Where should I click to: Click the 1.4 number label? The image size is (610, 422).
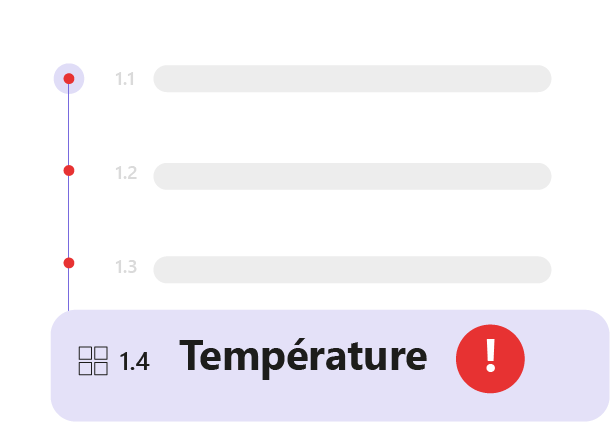tap(134, 362)
